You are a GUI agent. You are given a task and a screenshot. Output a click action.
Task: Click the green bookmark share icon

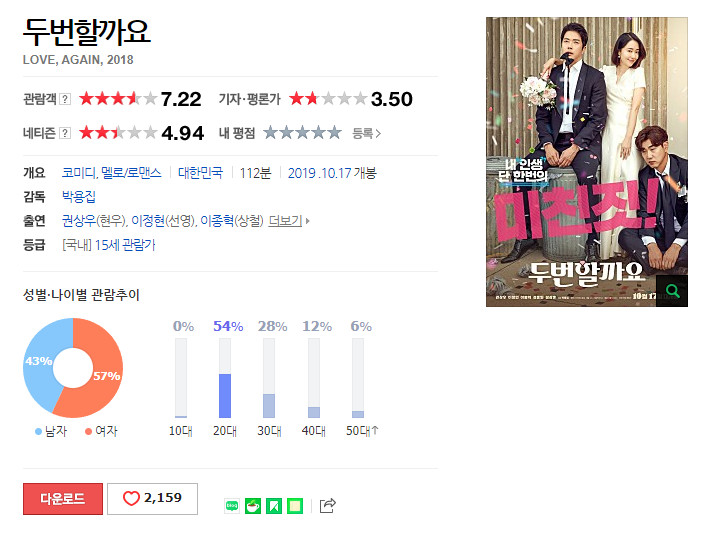[x=274, y=506]
